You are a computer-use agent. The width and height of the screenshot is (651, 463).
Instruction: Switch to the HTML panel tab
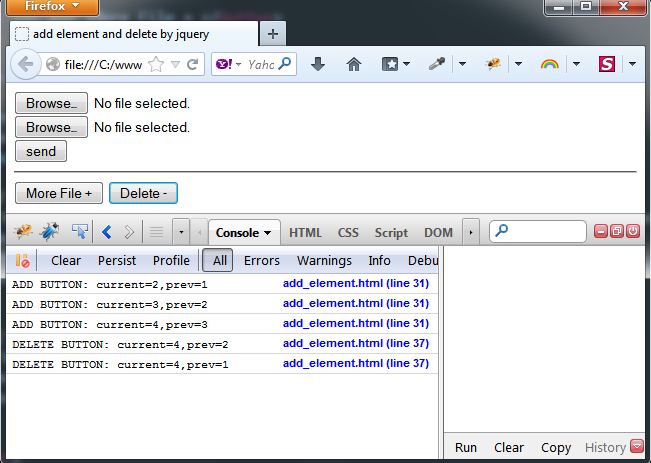(305, 232)
